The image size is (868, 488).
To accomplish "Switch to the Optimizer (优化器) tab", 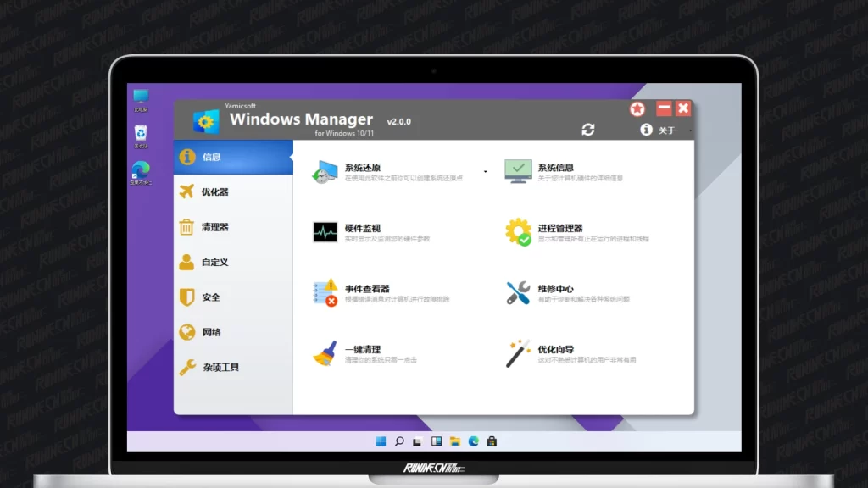I will pos(215,192).
